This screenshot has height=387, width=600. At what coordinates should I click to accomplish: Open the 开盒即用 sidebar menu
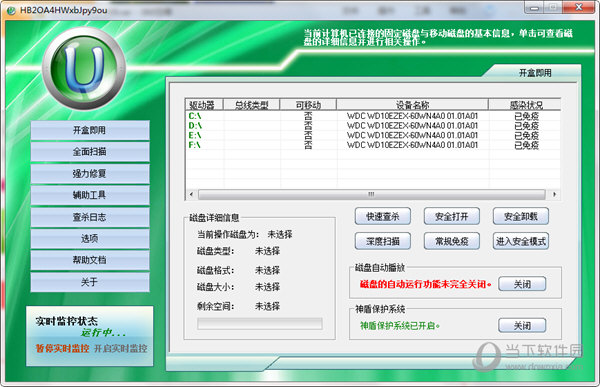(90, 130)
